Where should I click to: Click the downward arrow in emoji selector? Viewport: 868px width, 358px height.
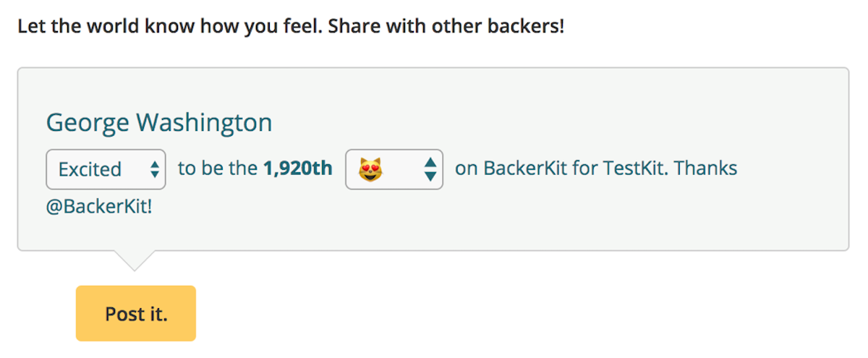pyautogui.click(x=430, y=176)
